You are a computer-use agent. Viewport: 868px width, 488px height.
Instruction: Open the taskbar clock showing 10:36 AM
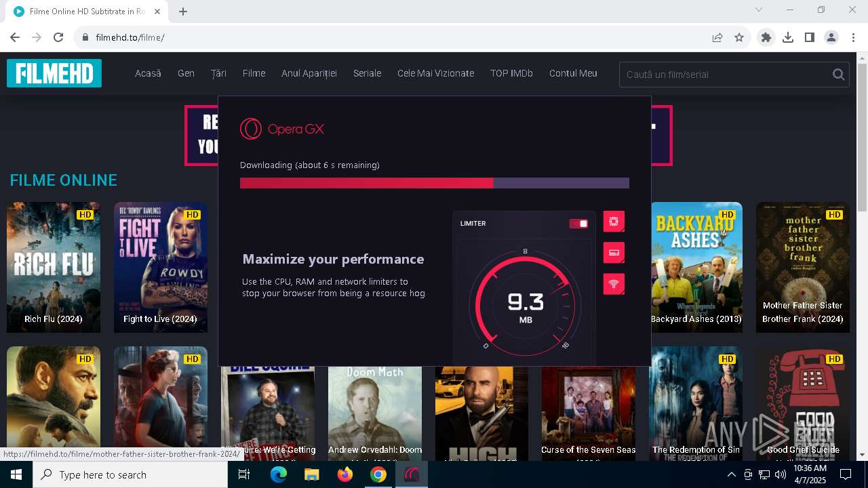810,474
